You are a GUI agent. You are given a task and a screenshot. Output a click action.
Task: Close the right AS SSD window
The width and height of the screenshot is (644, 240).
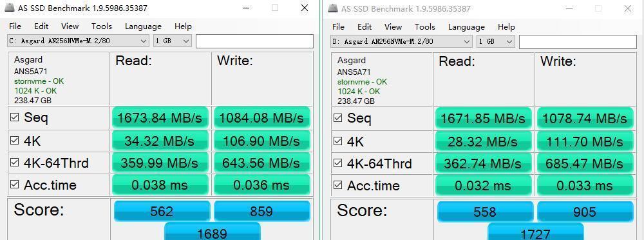pyautogui.click(x=627, y=8)
